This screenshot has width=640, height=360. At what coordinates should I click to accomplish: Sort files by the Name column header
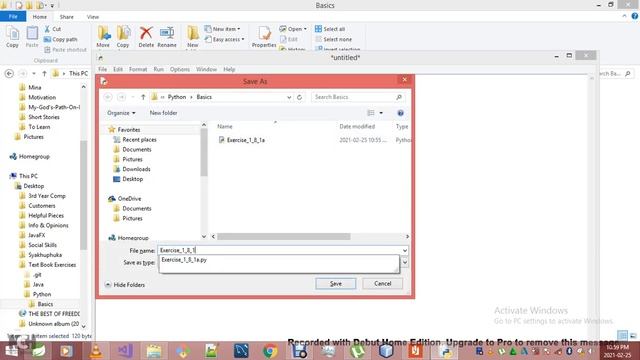coord(224,127)
